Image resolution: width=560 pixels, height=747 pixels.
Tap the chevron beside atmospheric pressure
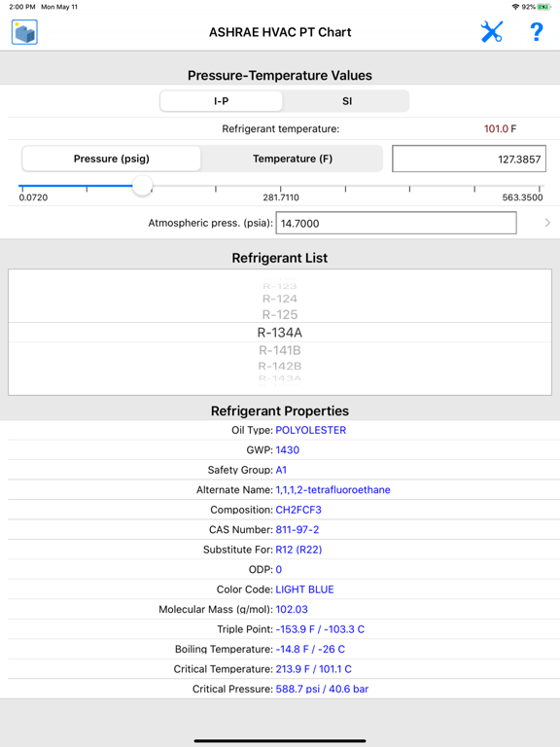coord(547,223)
